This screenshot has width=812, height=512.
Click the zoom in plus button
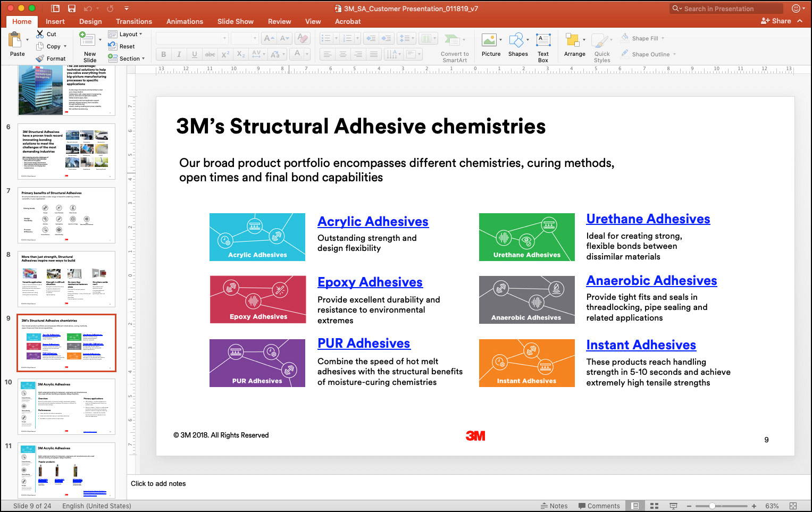coord(754,506)
